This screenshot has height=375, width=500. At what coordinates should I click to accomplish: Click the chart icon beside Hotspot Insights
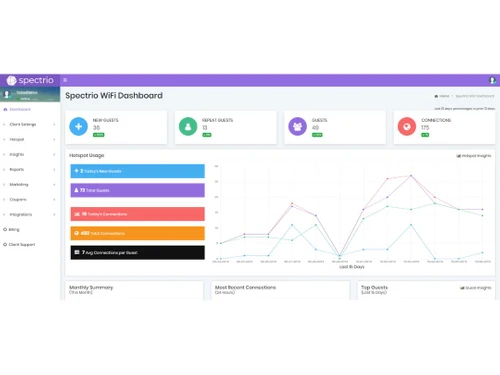coord(458,156)
